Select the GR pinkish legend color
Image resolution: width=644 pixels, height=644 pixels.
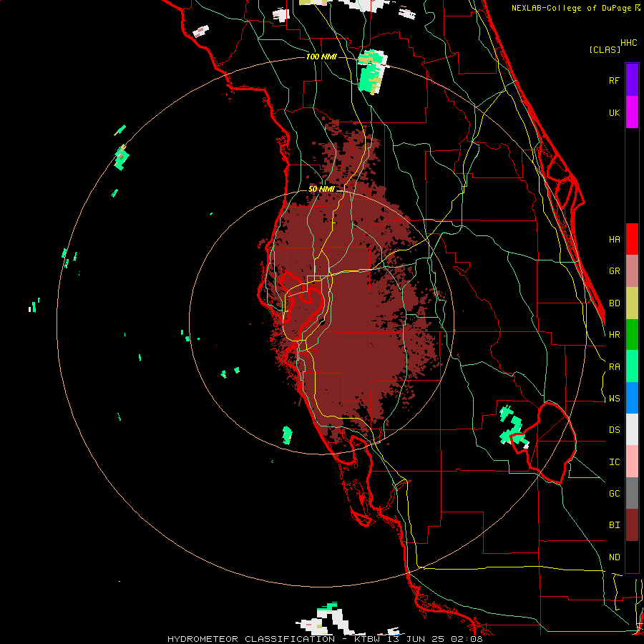pyautogui.click(x=632, y=271)
